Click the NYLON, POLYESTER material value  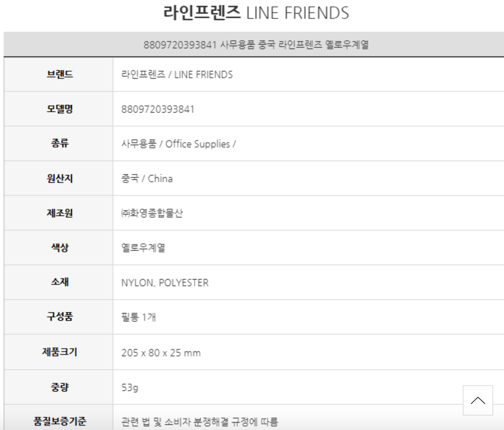click(165, 283)
